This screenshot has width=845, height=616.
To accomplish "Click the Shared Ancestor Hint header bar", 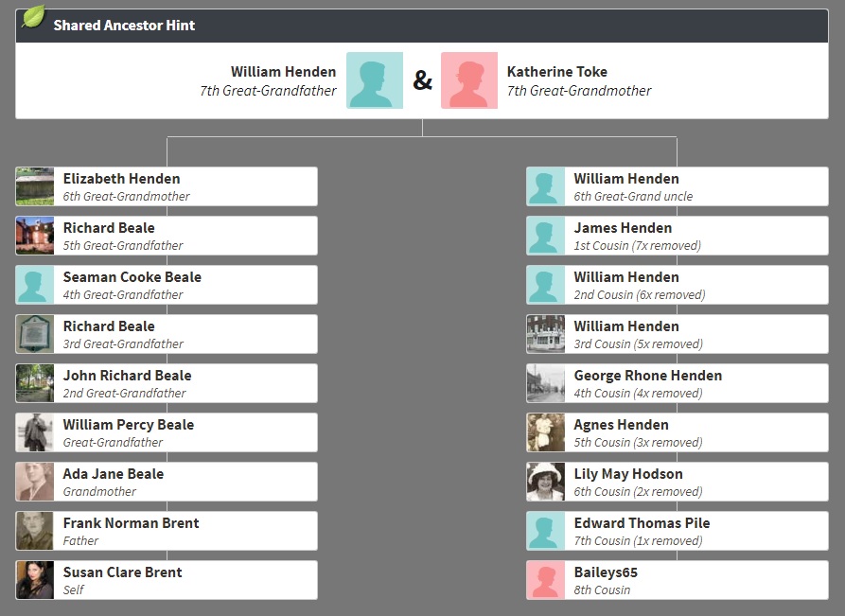I will coord(422,26).
